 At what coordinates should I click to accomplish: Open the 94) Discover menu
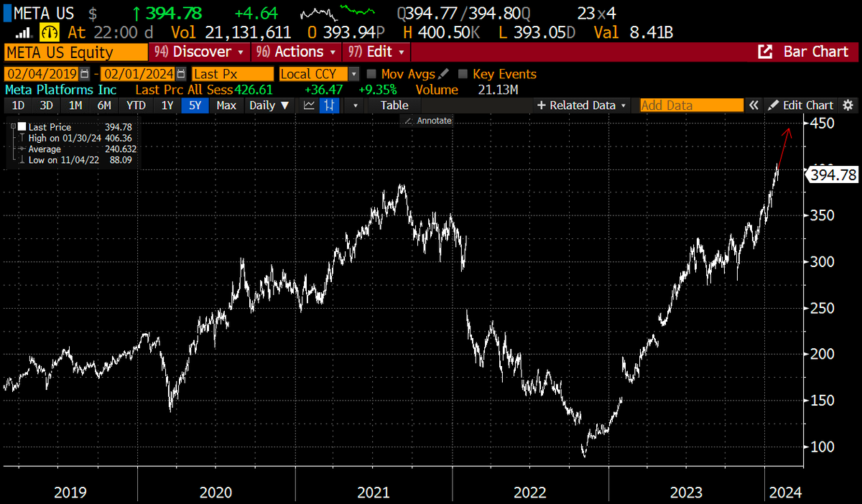click(199, 52)
